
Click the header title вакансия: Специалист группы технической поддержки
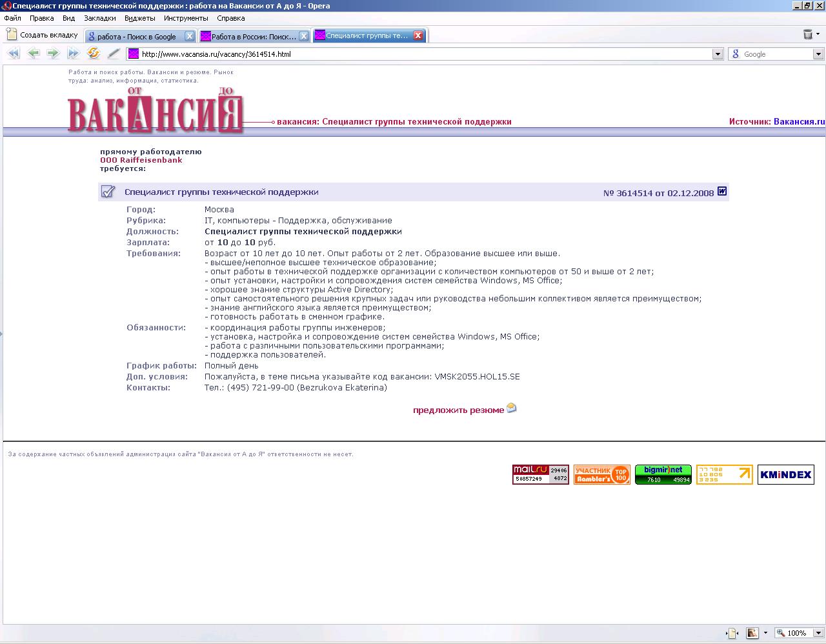394,121
